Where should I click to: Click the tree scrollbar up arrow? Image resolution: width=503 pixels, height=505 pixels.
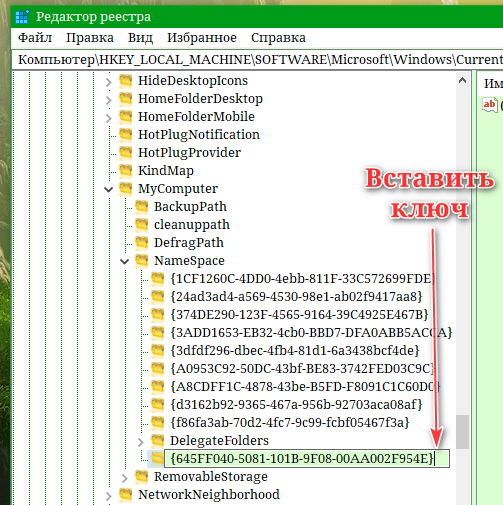click(x=463, y=81)
